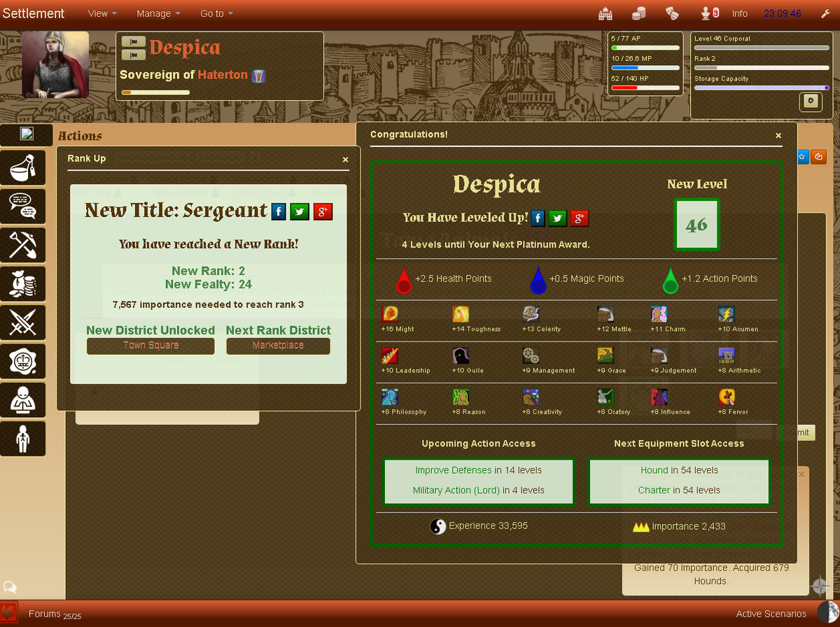The width and height of the screenshot is (840, 627).
Task: Click the Celerity stat icon
Action: (531, 314)
